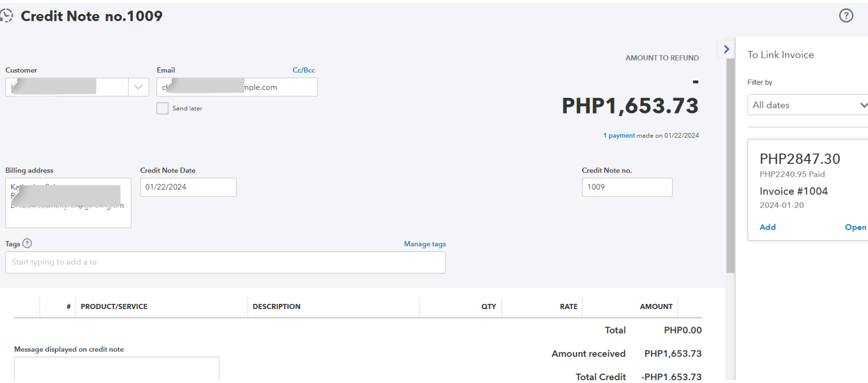The width and height of the screenshot is (868, 383).
Task: Add Invoice #1004 to the credit note
Action: pyautogui.click(x=767, y=227)
